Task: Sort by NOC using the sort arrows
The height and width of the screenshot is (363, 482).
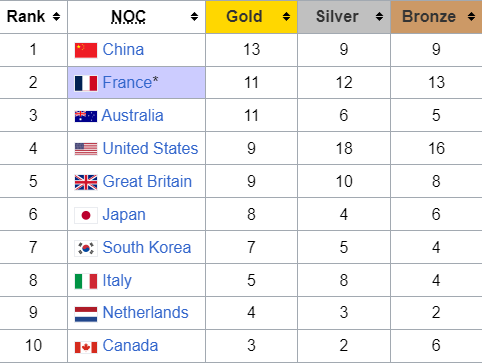Action: click(x=194, y=16)
